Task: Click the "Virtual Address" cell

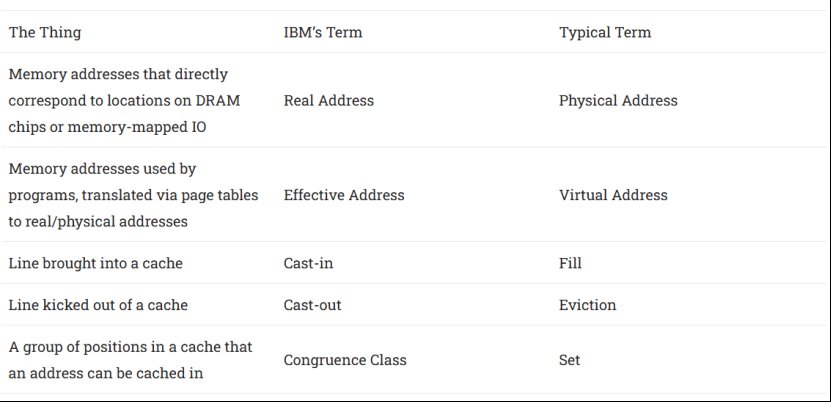Action: pos(613,195)
